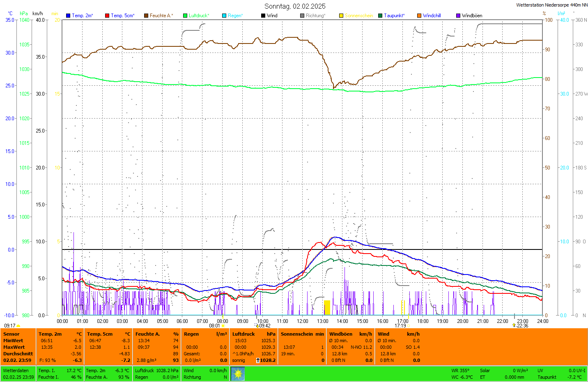Click the sun marker at 08:01
The image size is (588, 382).
(223, 326)
